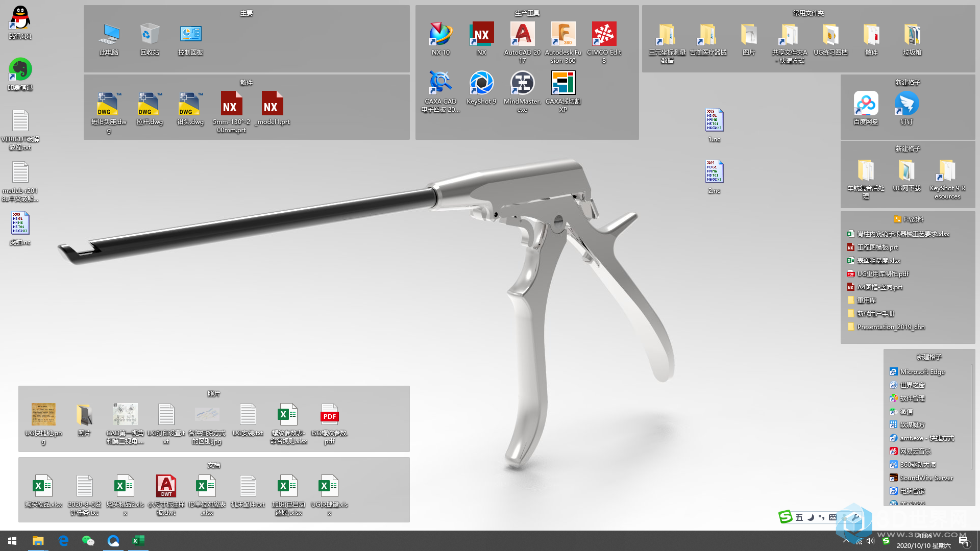Open the 控制面板 control panel icon

point(190,39)
